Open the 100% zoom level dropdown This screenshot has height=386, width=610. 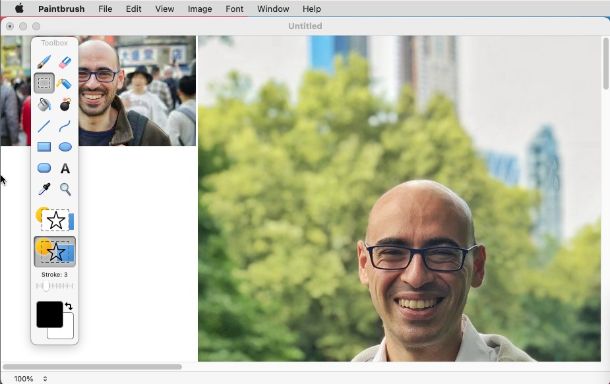30,379
